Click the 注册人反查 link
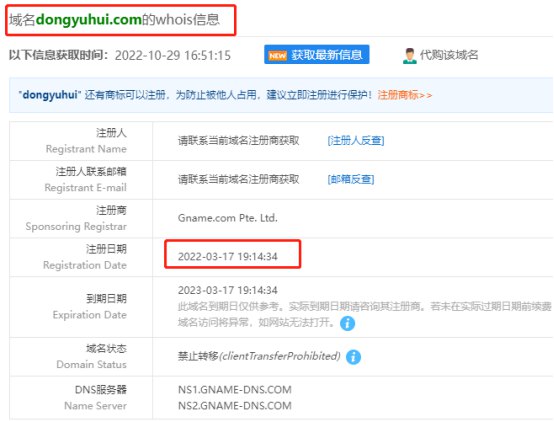The height and width of the screenshot is (422, 554). 356,141
